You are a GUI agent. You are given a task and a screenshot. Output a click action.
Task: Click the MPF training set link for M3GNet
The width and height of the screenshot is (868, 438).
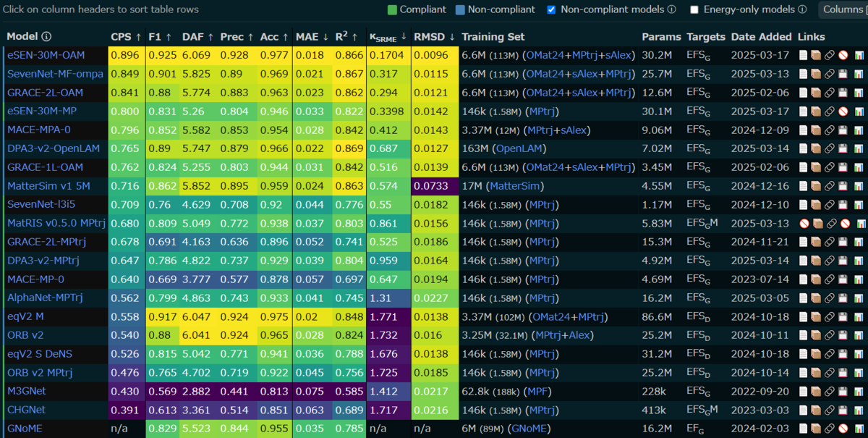coord(539,391)
